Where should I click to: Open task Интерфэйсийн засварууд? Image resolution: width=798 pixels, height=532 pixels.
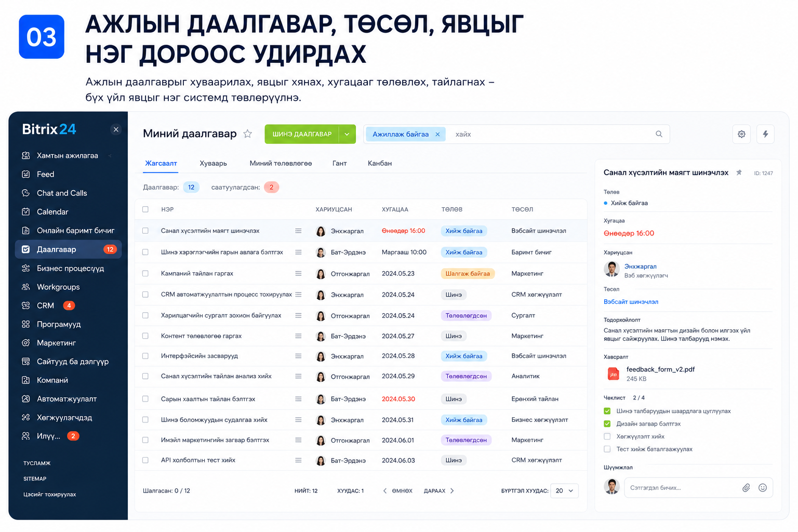pyautogui.click(x=199, y=356)
